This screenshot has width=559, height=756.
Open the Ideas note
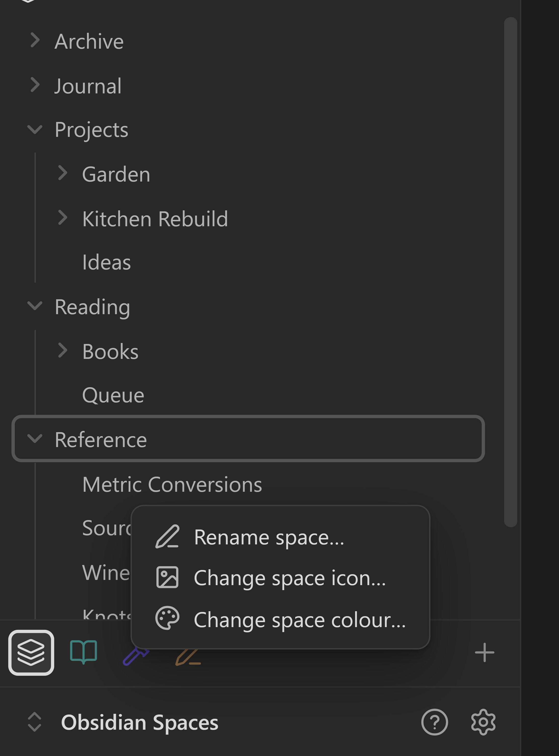tap(106, 262)
